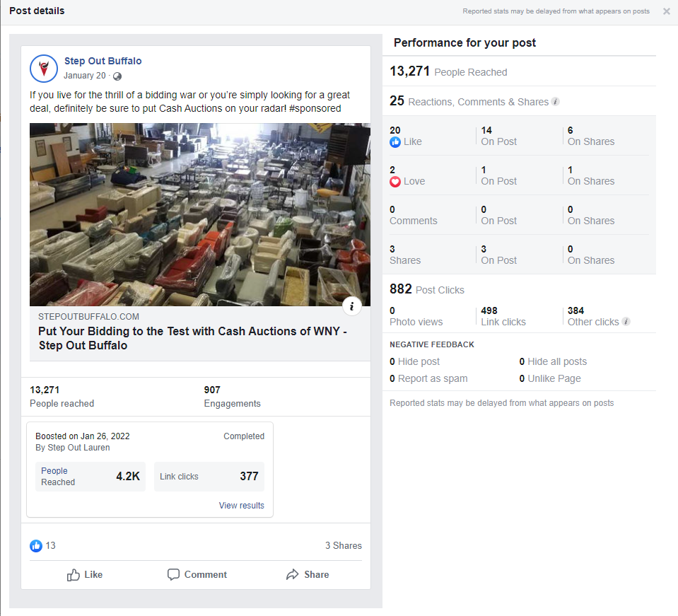678x616 pixels.
Task: Click View results for the boosted post
Action: coord(241,505)
